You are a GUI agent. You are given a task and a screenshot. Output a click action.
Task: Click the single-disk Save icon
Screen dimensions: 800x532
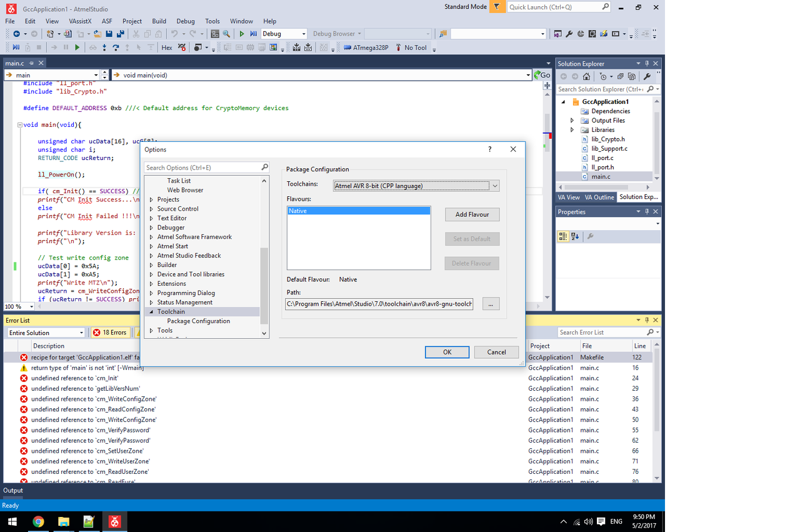point(109,34)
